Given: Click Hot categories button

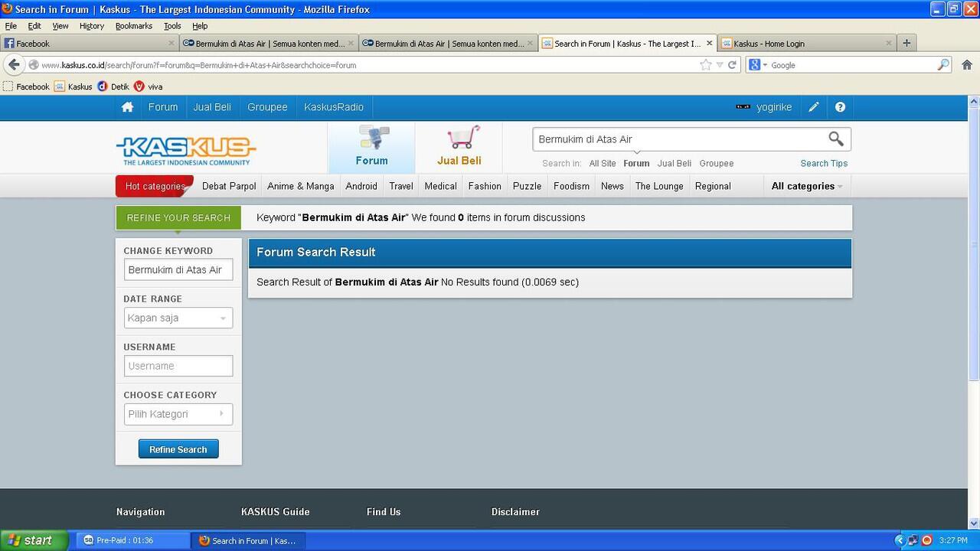Looking at the screenshot, I should [x=155, y=186].
